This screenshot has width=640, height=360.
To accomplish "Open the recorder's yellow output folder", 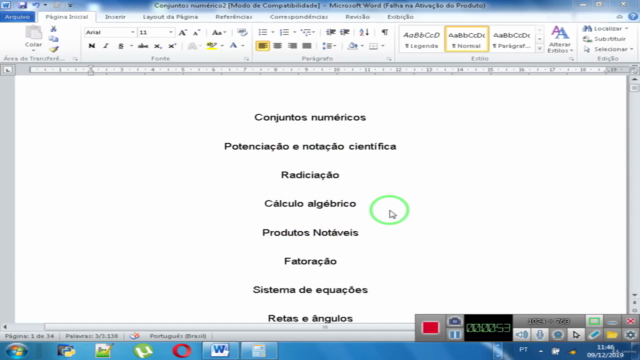I will (612, 335).
